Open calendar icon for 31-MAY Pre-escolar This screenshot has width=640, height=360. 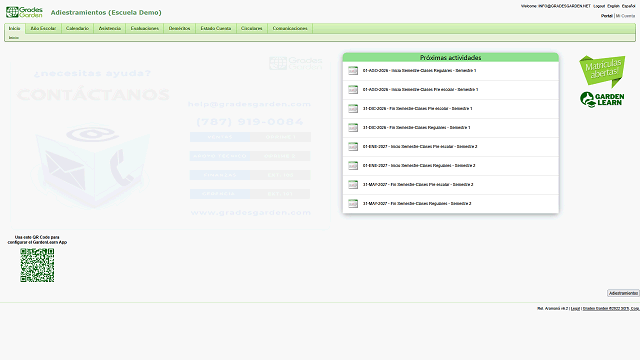click(353, 184)
